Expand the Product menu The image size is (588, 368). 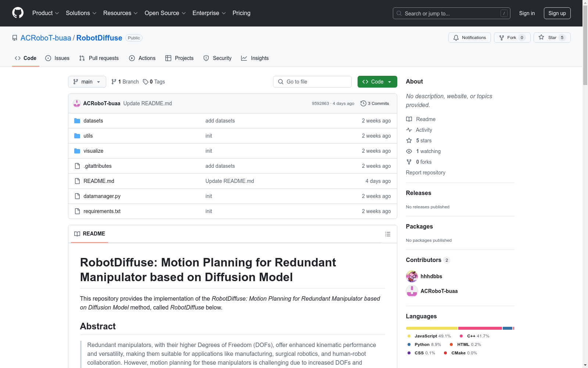pos(46,13)
